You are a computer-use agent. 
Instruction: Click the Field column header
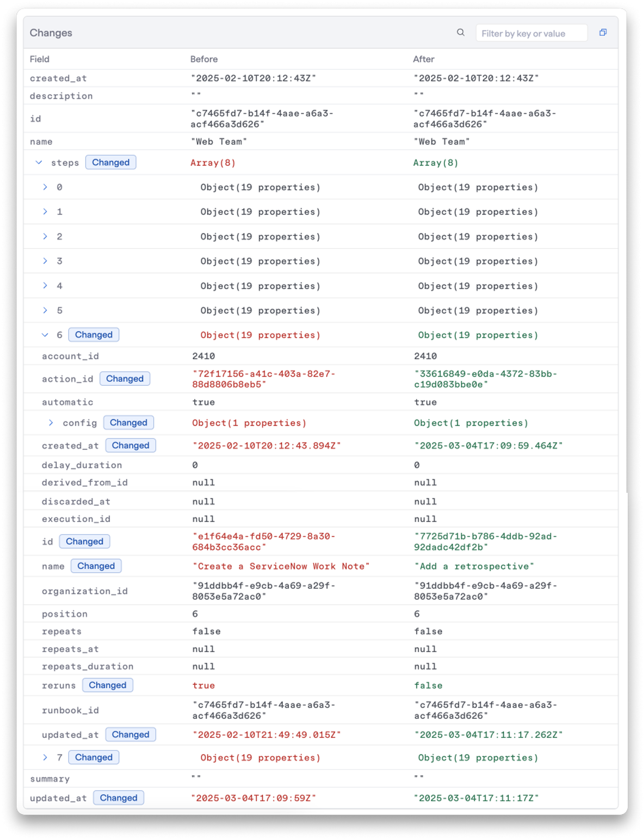tap(39, 59)
